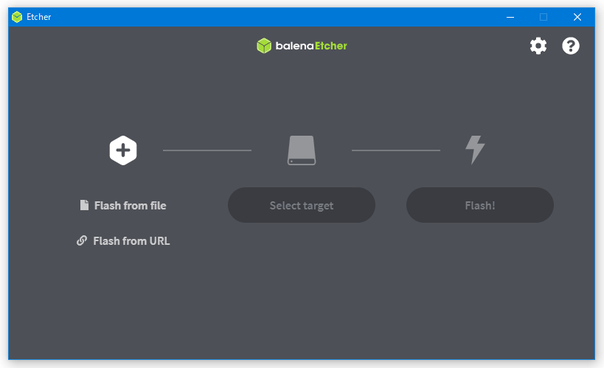
Task: Click the Flash! button
Action: [480, 205]
